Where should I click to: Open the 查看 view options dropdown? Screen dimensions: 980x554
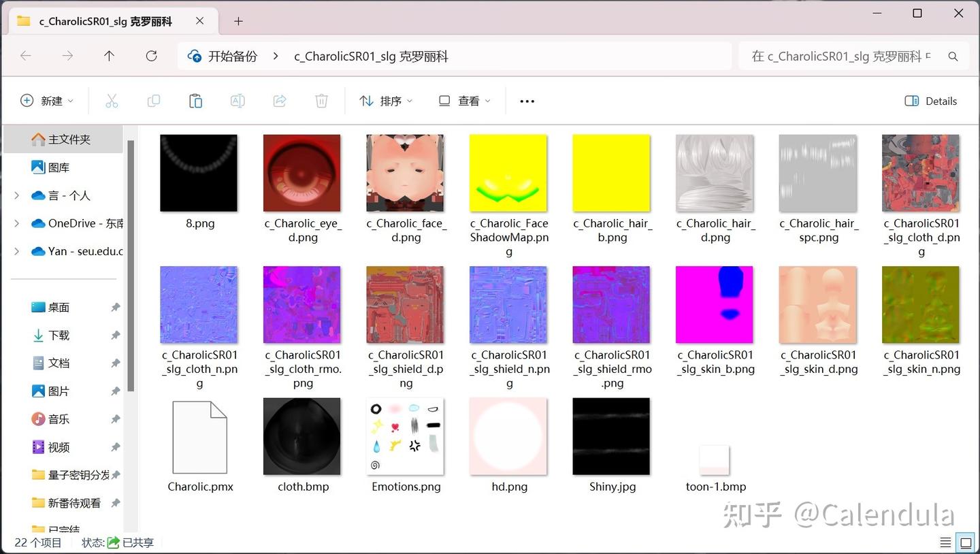coord(463,100)
